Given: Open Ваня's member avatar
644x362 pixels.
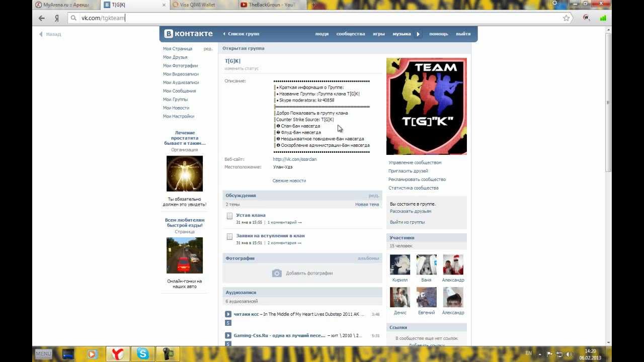Looking at the screenshot, I should (x=427, y=264).
